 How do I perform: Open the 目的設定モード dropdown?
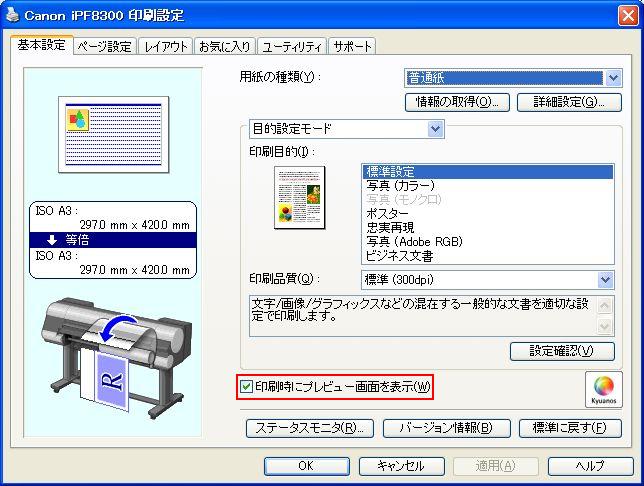347,129
